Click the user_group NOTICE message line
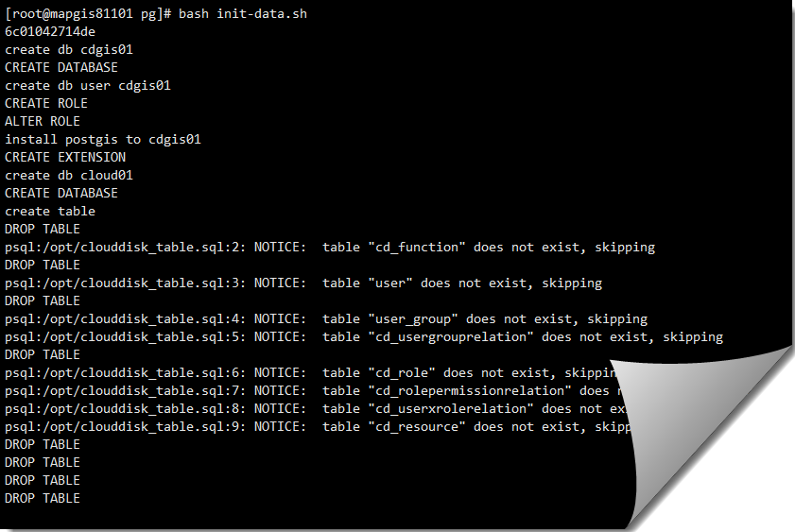The image size is (795, 532). tap(326, 319)
